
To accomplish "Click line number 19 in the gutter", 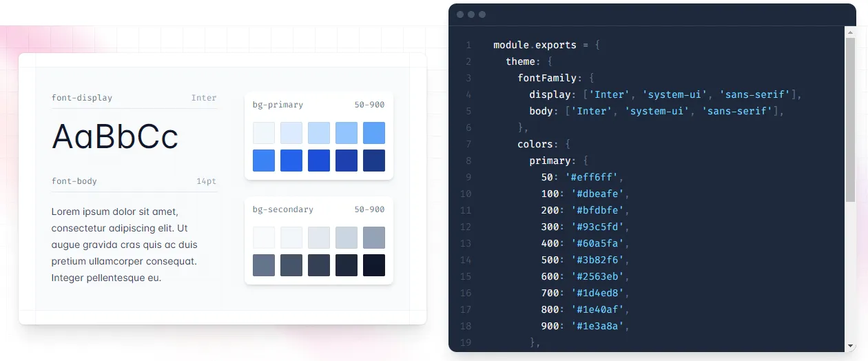I will [466, 342].
